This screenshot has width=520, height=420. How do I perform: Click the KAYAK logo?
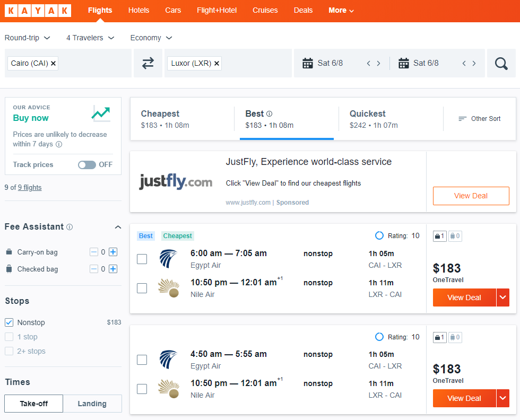click(38, 11)
